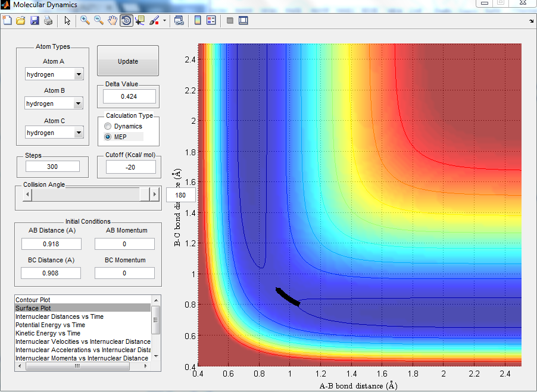Click the Print Figure icon
The height and width of the screenshot is (392, 537).
tap(48, 21)
